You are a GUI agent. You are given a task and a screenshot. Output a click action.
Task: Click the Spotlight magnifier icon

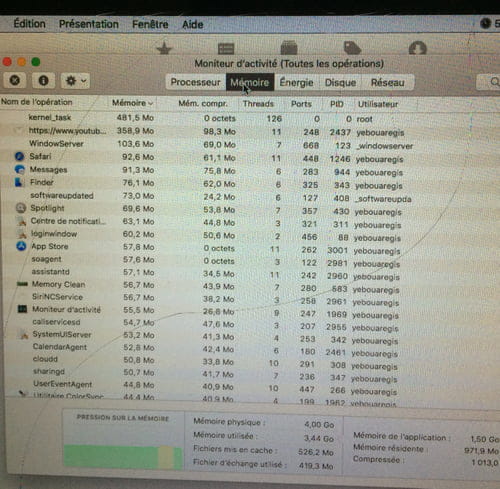(21, 208)
